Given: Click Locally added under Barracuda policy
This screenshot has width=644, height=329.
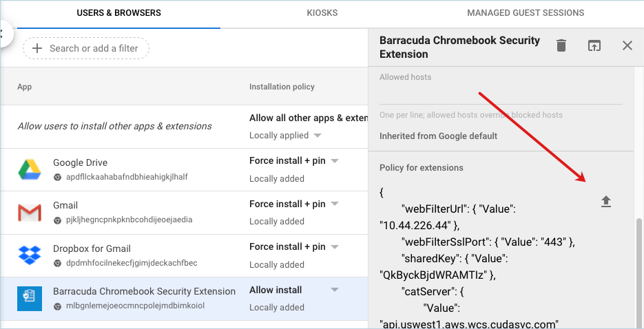Looking at the screenshot, I should (x=277, y=307).
